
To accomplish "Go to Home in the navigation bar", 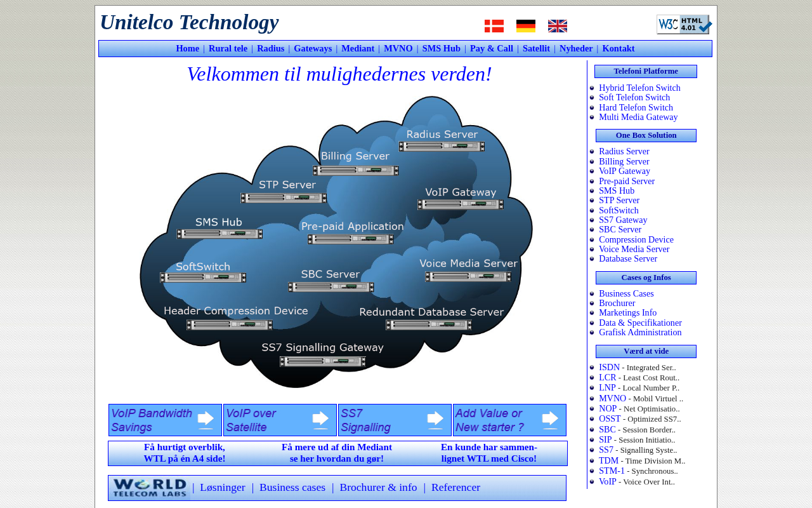I will (188, 49).
